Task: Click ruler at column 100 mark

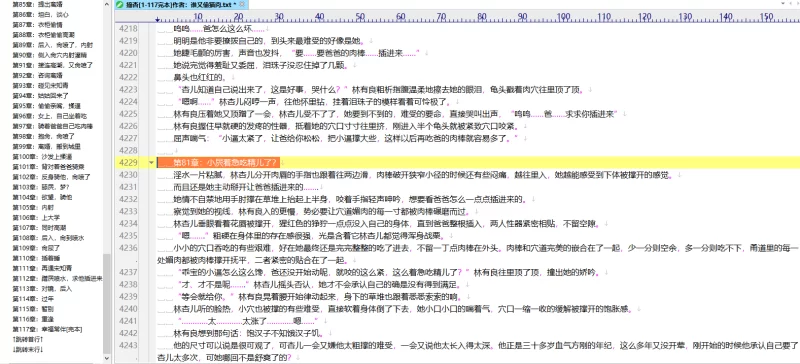Action: pos(563,16)
